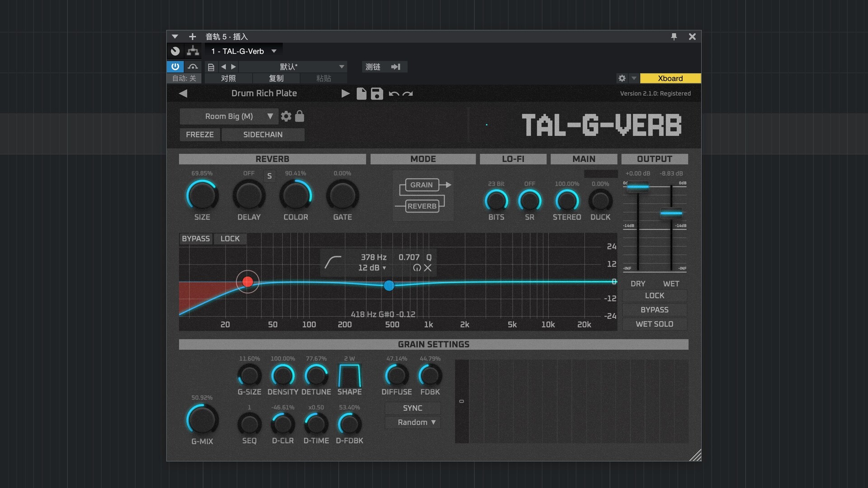Click the routing view icon in plugin header
Screen dimensions: 868x488
tap(192, 51)
